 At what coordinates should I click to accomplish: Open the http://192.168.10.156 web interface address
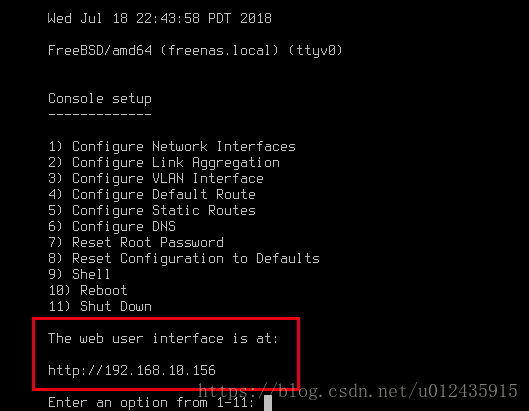(x=132, y=371)
